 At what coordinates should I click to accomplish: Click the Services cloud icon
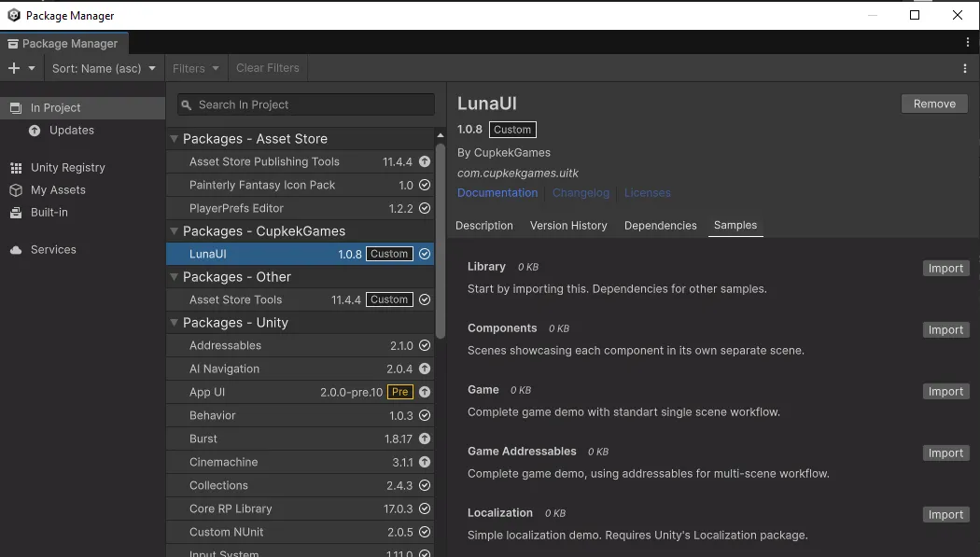click(x=15, y=250)
